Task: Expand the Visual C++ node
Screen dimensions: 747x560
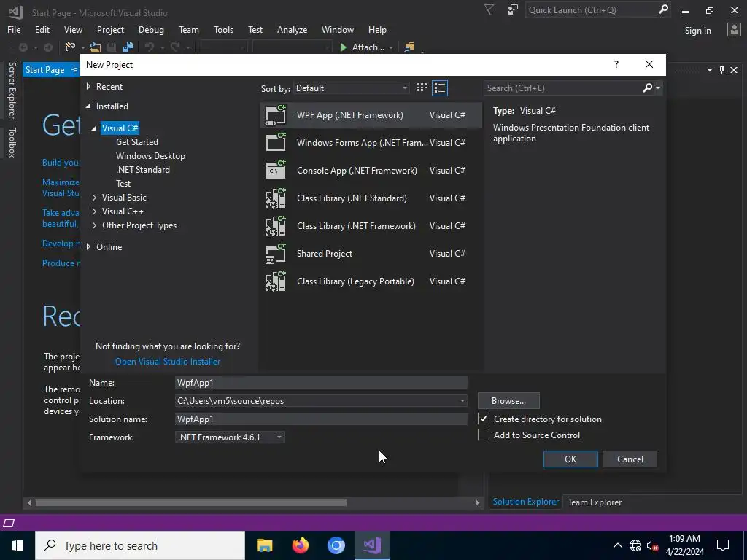Action: point(94,211)
